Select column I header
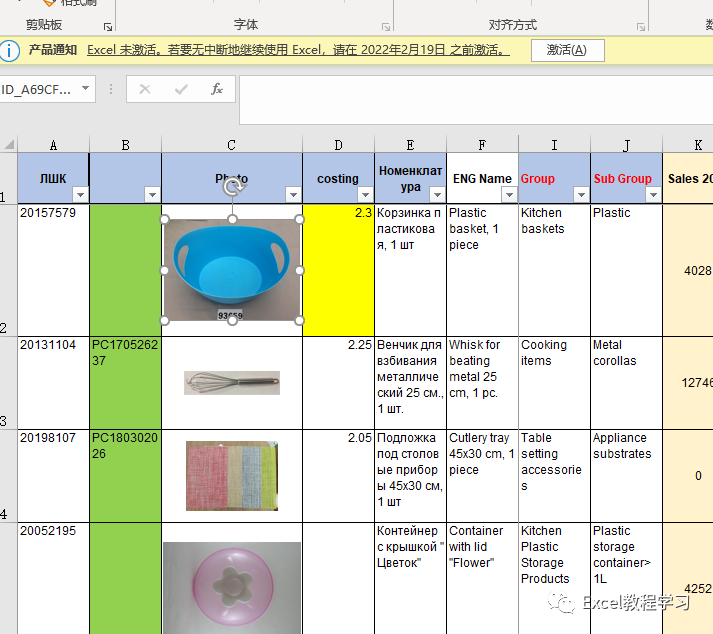 pyautogui.click(x=554, y=145)
